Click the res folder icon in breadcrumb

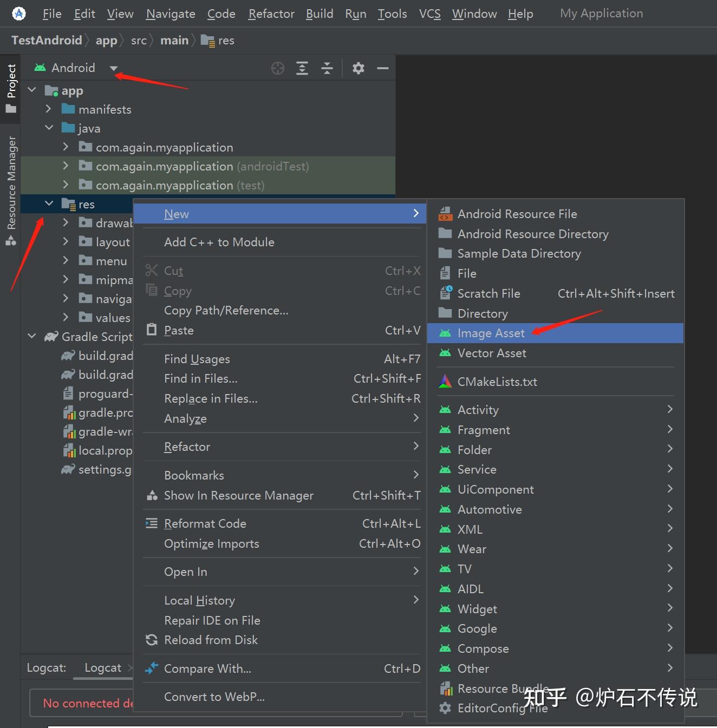(x=207, y=40)
